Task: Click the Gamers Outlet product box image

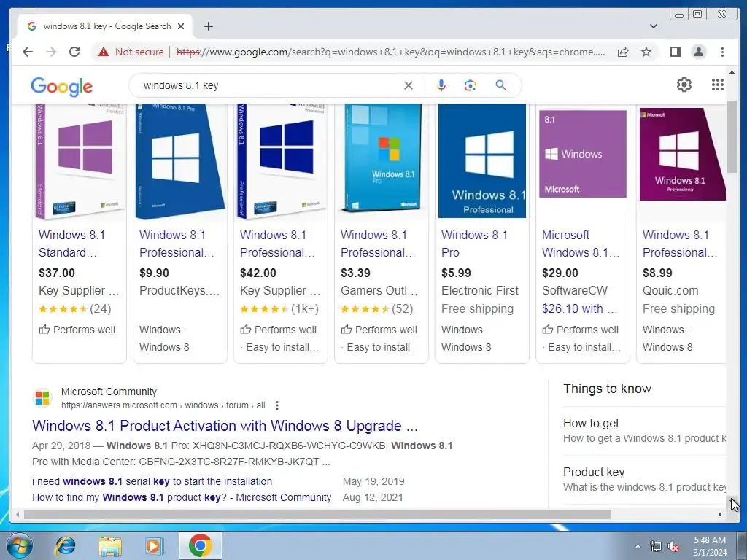Action: pos(381,157)
